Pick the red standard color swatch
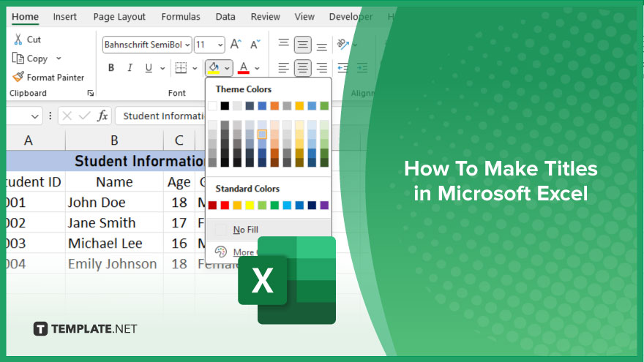Viewport: 644px width, 362px height. 225,205
